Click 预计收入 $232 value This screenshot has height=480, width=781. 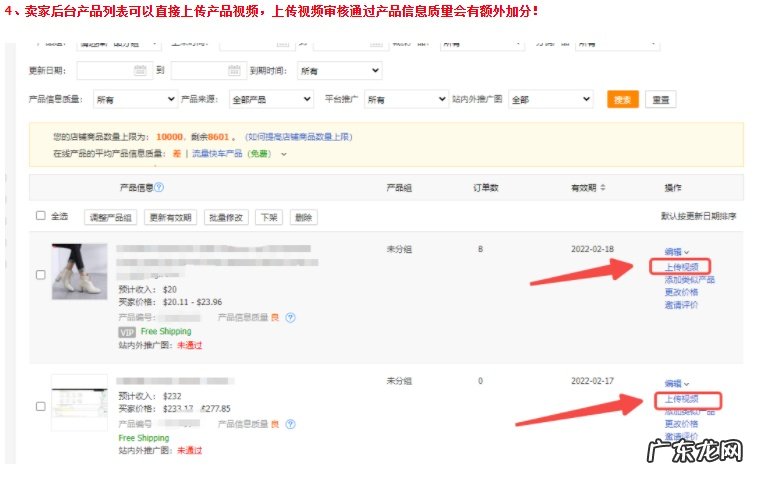click(172, 396)
